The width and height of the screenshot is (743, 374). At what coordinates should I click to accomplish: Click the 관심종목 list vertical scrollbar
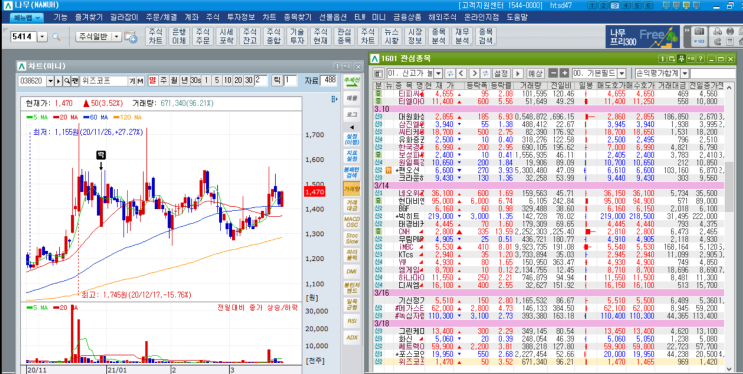click(x=729, y=228)
